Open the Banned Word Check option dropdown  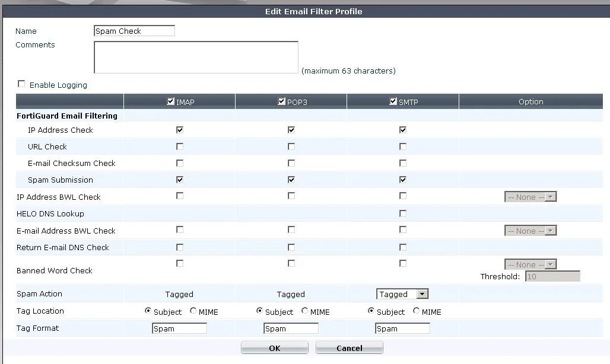click(530, 264)
